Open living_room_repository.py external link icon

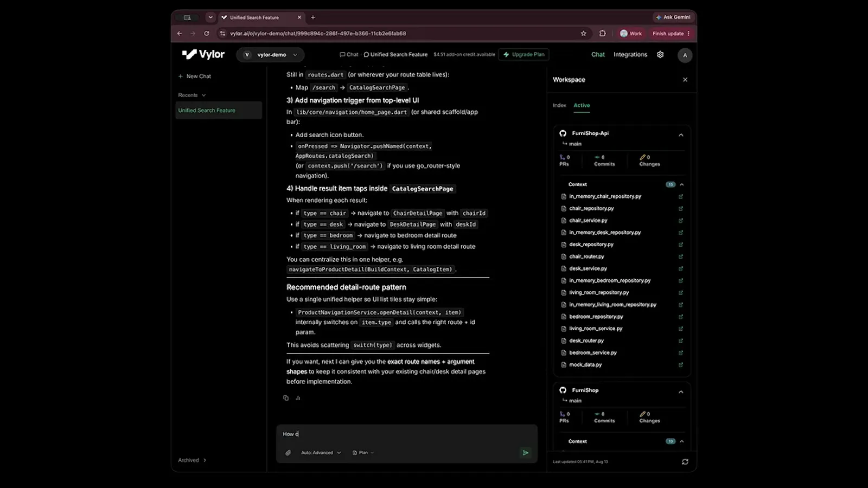pos(681,293)
